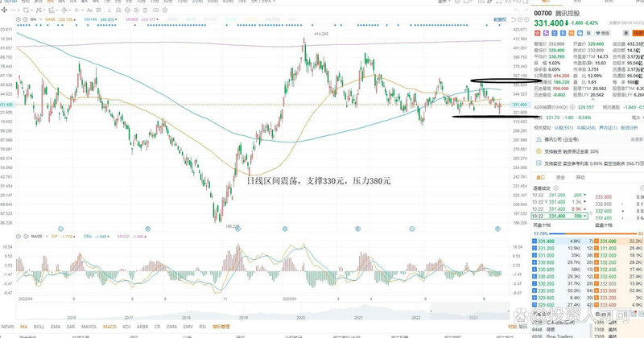Expand the MA indicator dropdown
Screen dimensions: 644x338
[x=40, y=19]
